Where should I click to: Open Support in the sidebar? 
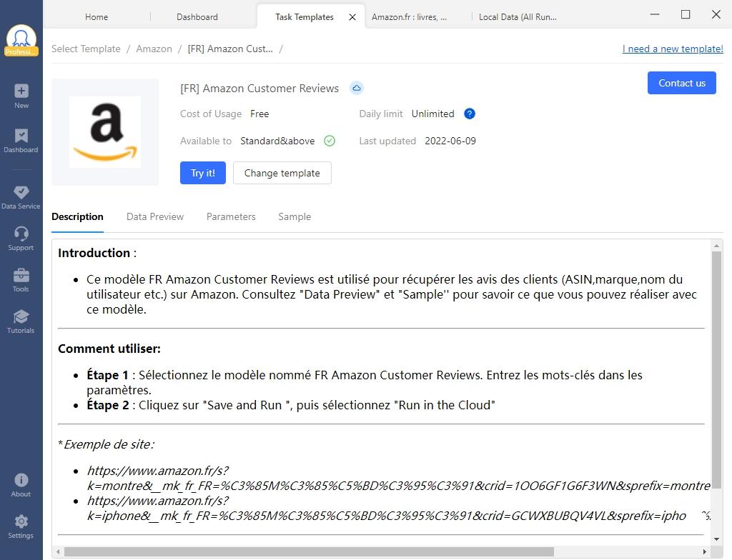pos(21,239)
